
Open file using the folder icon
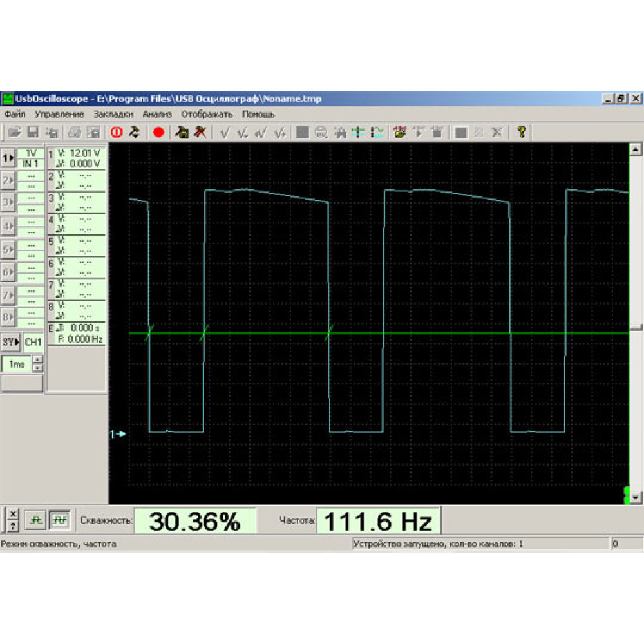click(14, 132)
